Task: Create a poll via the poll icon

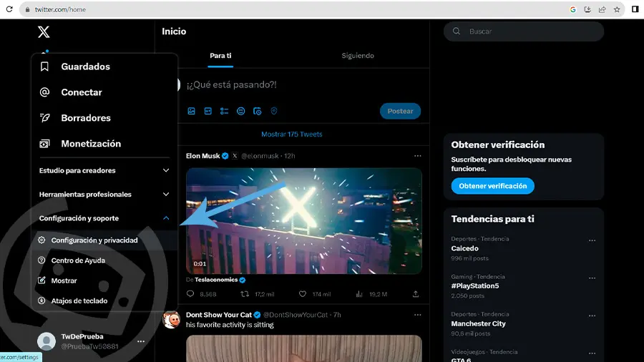Action: tap(224, 111)
